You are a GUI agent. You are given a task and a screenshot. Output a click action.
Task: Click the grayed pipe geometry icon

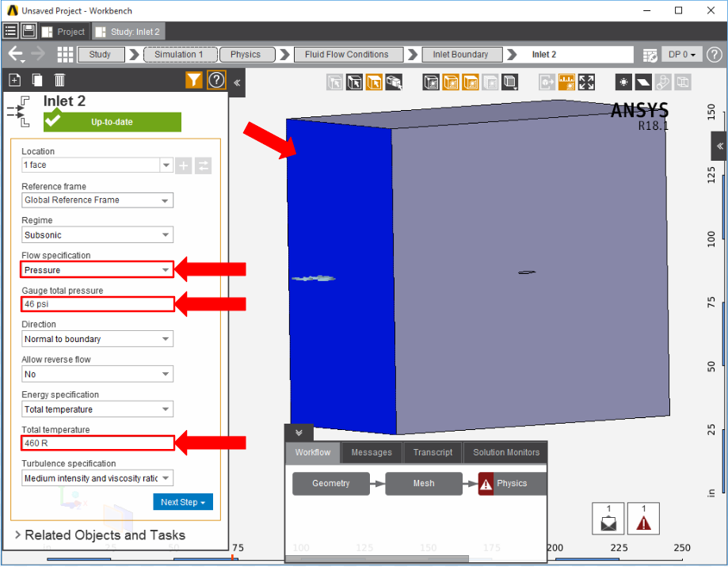click(x=663, y=82)
